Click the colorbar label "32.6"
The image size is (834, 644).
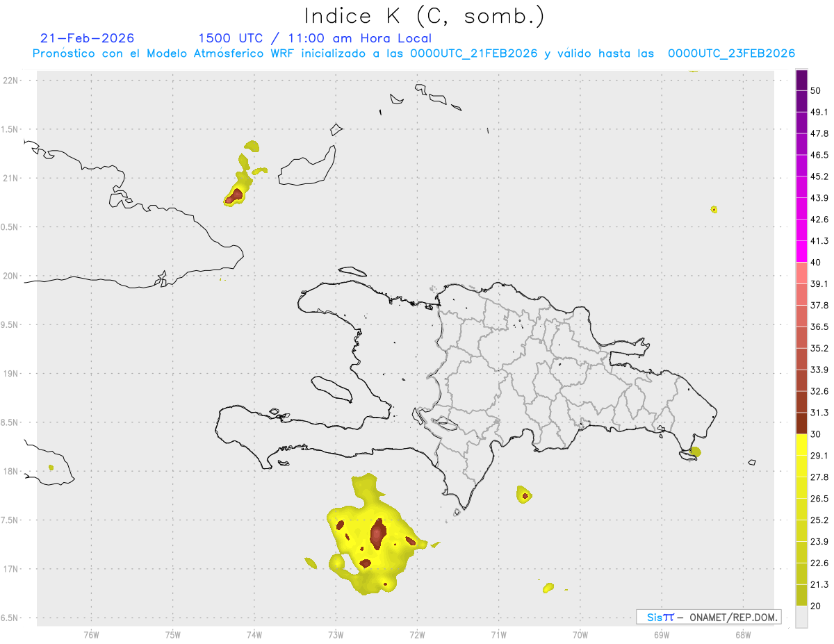click(819, 391)
